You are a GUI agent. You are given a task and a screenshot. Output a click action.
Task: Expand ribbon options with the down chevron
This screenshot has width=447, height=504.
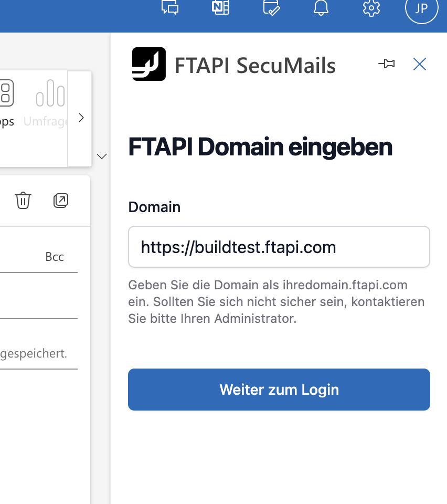[x=102, y=156]
